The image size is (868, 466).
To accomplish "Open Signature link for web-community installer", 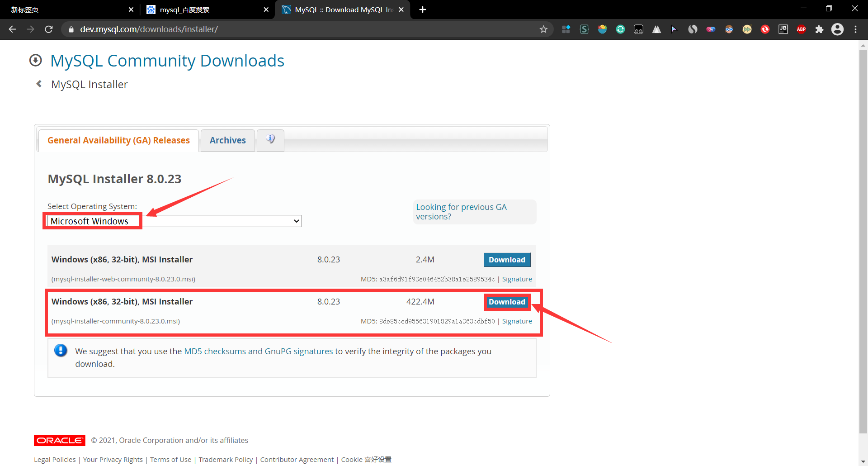I will (517, 279).
